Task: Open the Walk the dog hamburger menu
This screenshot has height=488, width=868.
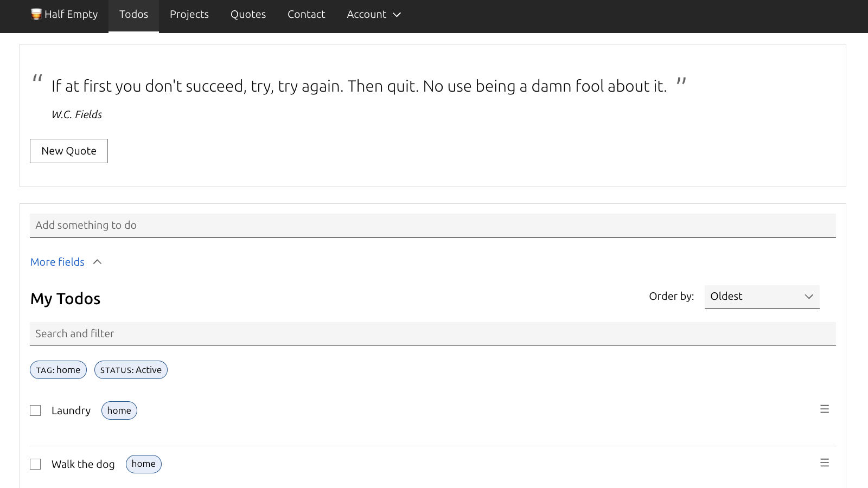Action: pyautogui.click(x=824, y=463)
